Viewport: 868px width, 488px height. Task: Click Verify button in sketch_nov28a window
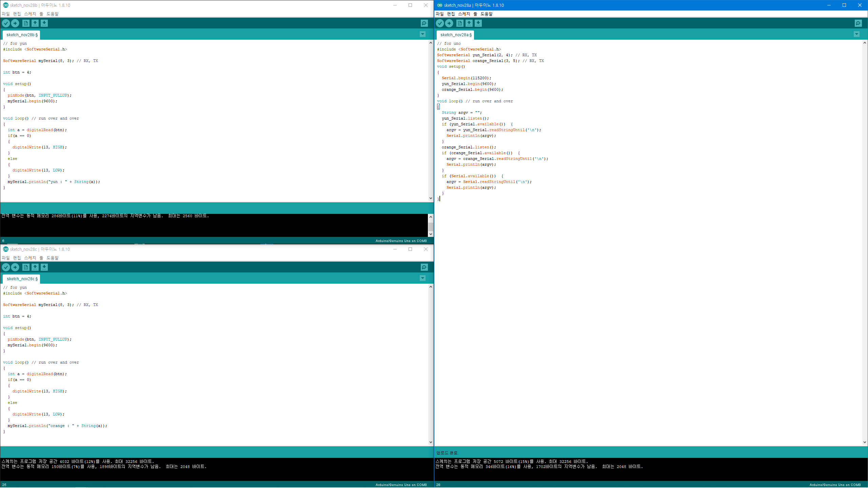click(440, 23)
